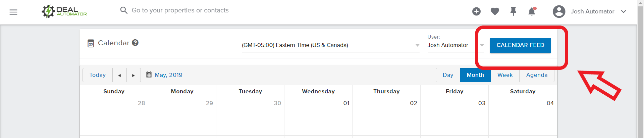Switch to Agenda view
Viewport: 644px width, 138px height.
pos(537,75)
